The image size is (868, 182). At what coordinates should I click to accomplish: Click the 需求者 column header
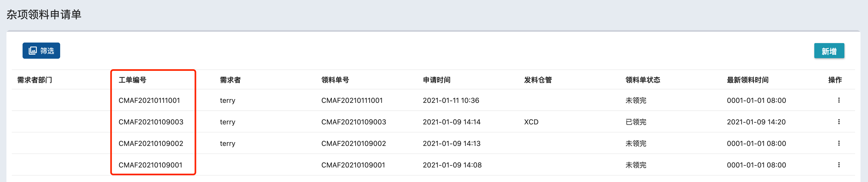pos(230,80)
